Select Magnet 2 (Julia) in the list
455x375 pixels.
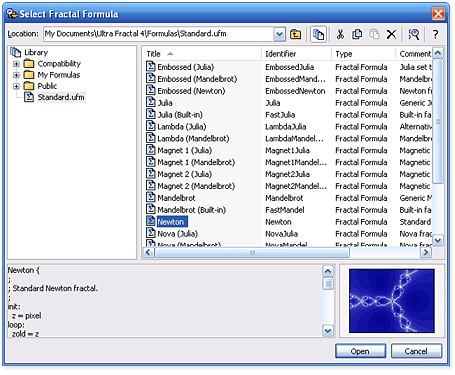pos(184,174)
